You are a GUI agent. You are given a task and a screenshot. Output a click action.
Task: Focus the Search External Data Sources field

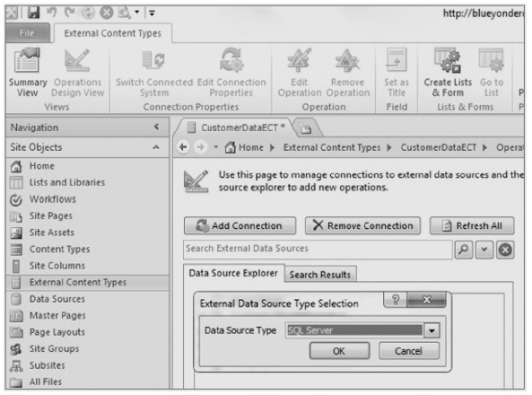(318, 249)
